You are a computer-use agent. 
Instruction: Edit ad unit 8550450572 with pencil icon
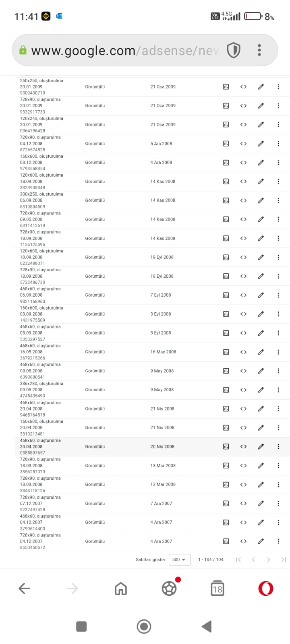(261, 541)
